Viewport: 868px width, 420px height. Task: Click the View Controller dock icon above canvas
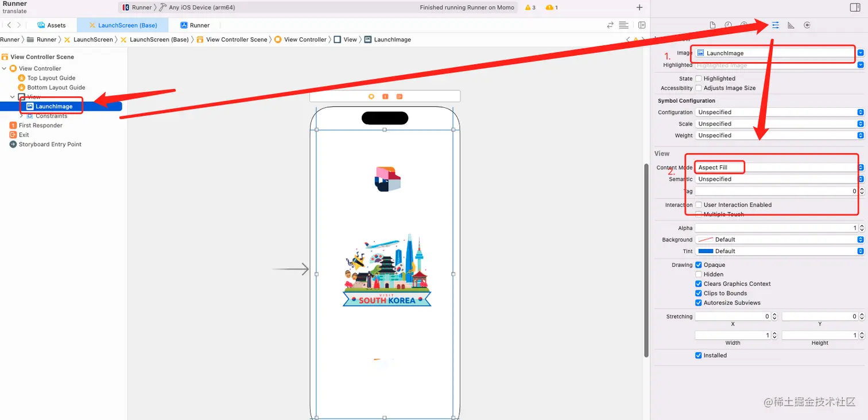tap(371, 96)
